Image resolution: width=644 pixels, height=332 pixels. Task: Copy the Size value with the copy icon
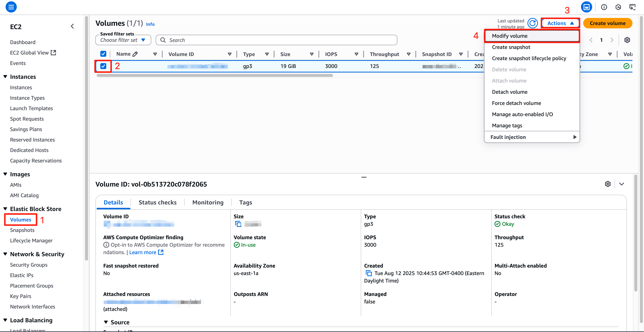[238, 224]
